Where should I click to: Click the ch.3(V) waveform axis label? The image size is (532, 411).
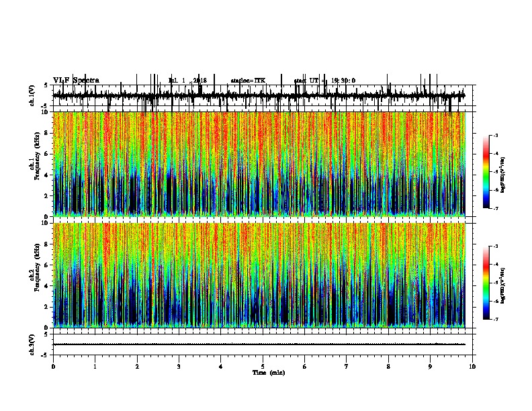coord(32,345)
